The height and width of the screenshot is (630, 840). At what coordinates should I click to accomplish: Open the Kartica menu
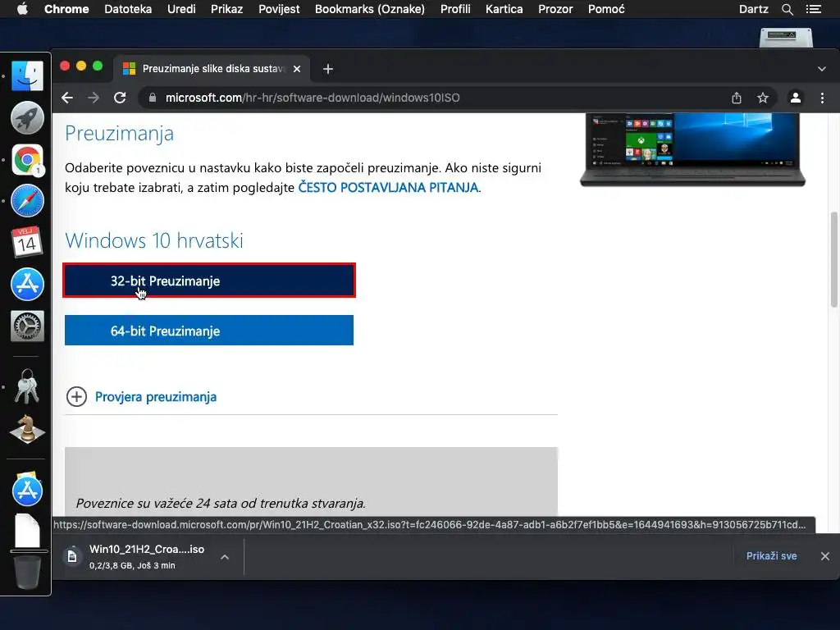click(504, 9)
